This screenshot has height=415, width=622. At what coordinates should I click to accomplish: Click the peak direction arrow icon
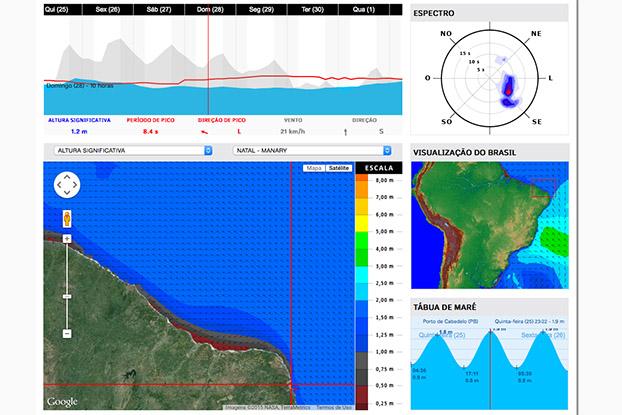pyautogui.click(x=204, y=132)
